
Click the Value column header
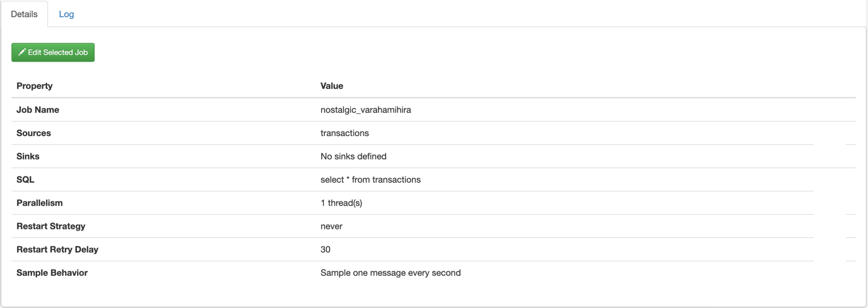pos(332,86)
